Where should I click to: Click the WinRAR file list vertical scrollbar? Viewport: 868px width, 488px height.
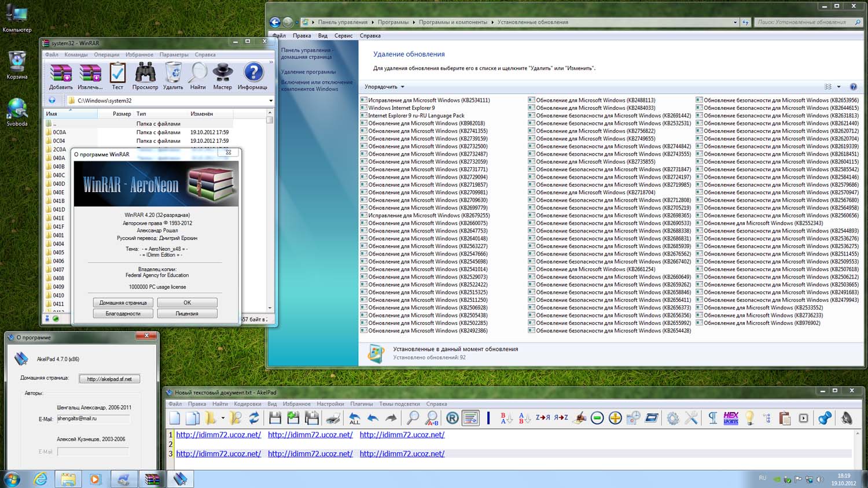click(270, 214)
